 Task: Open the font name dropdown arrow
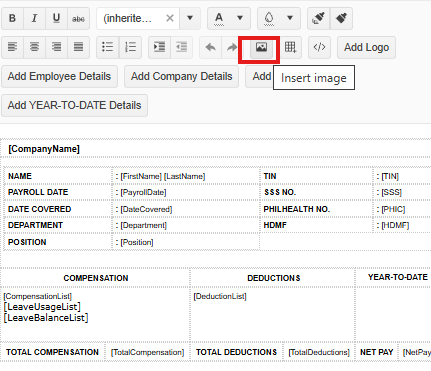[190, 18]
